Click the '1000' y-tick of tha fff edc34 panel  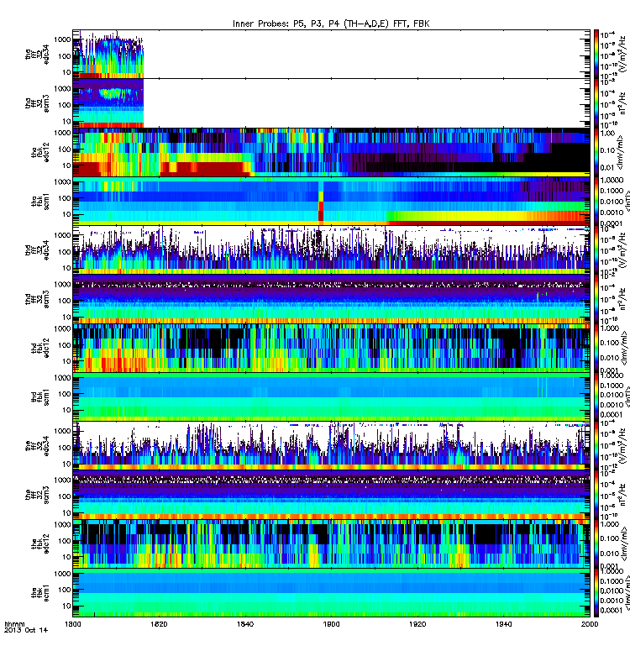tap(62, 39)
